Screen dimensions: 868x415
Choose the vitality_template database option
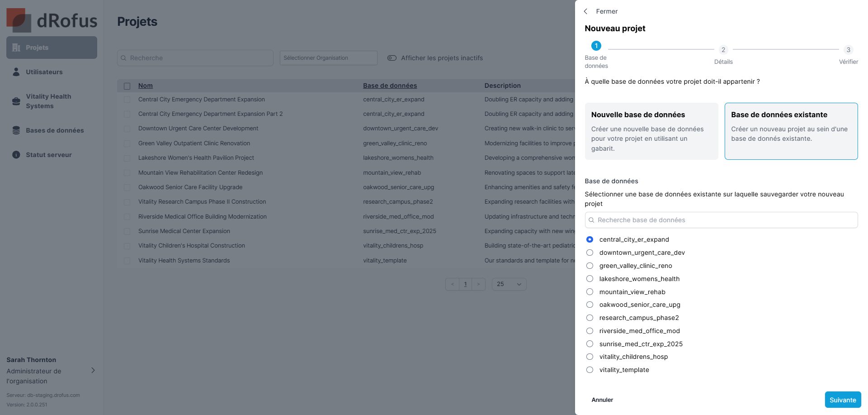point(590,370)
